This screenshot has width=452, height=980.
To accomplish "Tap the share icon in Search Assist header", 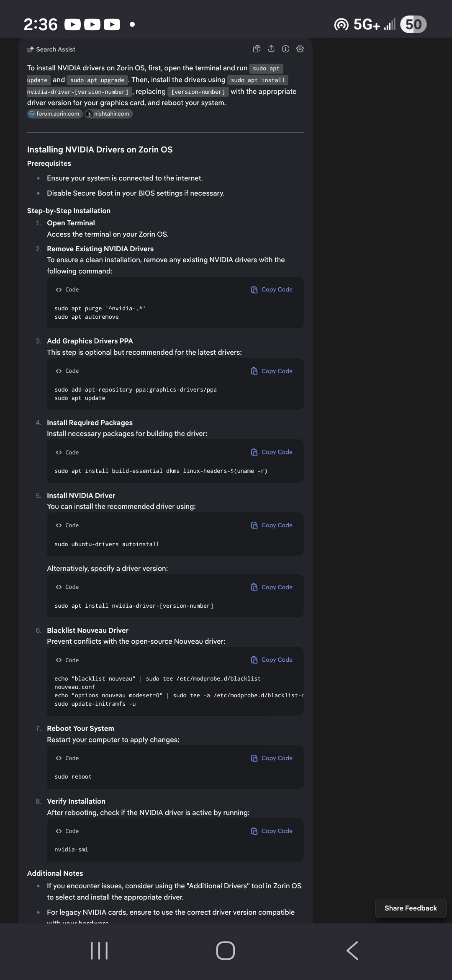I will (x=271, y=49).
